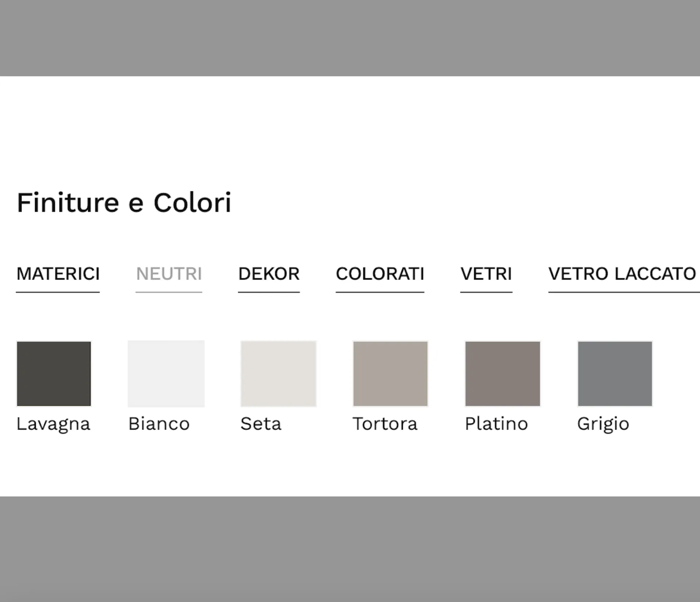Select the Seta color square

[279, 374]
